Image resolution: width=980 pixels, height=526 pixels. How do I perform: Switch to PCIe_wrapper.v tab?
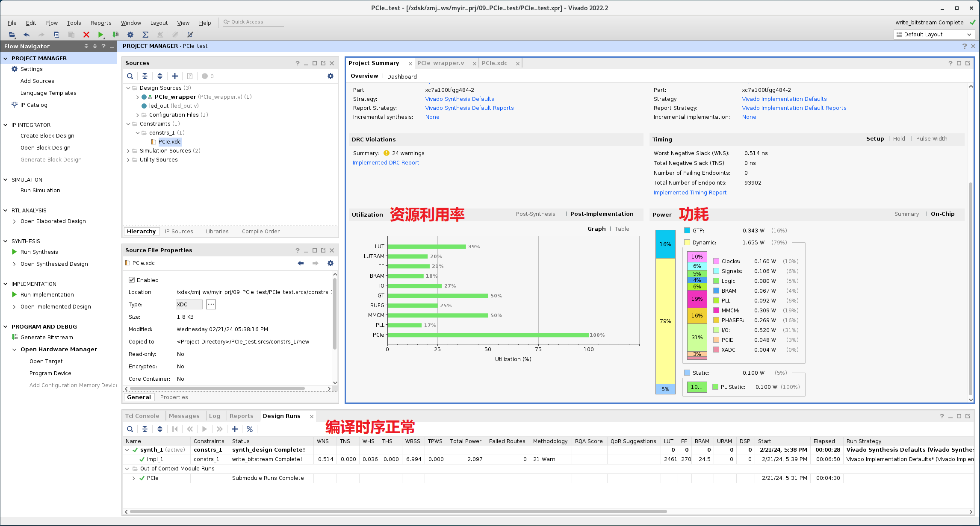[x=440, y=63]
